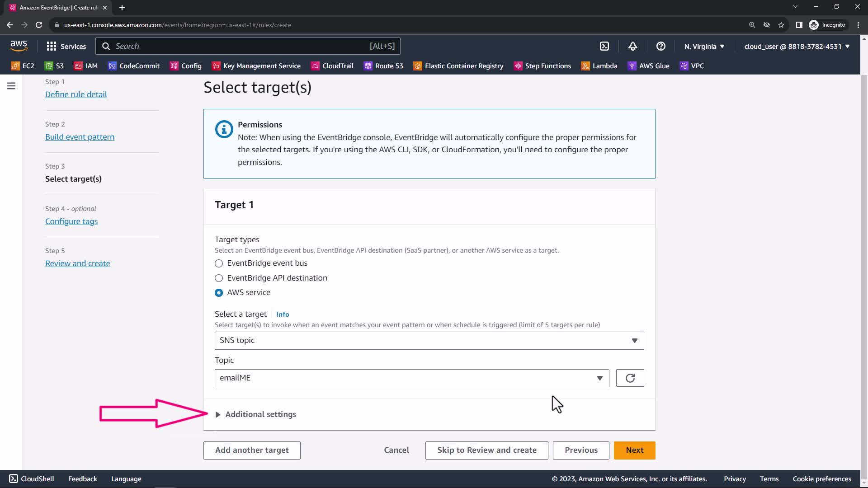Open Lambda bookmark shortcut
The image size is (868, 488).
(599, 66)
